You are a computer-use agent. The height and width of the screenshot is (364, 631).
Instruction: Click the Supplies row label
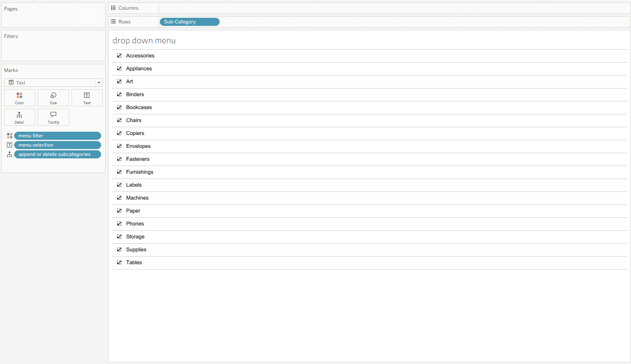pyautogui.click(x=136, y=250)
